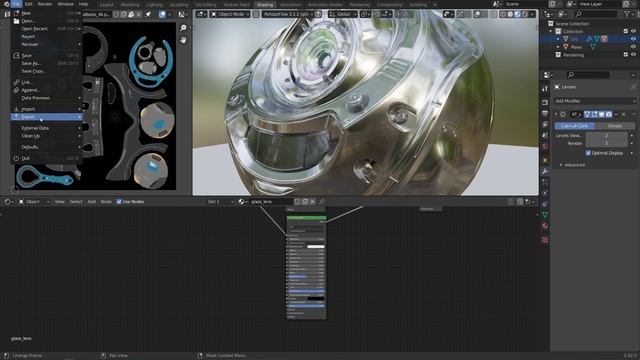The height and width of the screenshot is (360, 640).
Task: Open the Modifier properties wrench tab
Action: click(545, 171)
